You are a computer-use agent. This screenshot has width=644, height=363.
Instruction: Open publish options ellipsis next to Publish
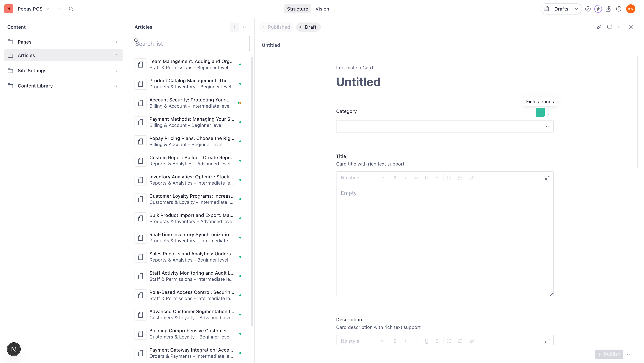pyautogui.click(x=629, y=354)
